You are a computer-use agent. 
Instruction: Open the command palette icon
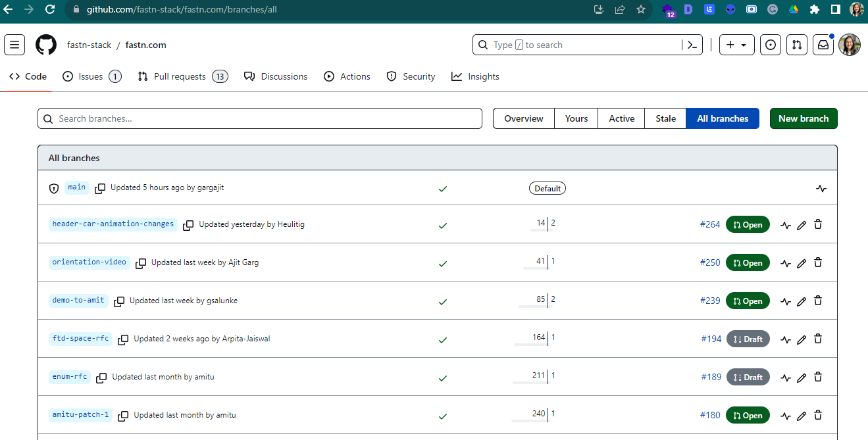692,45
